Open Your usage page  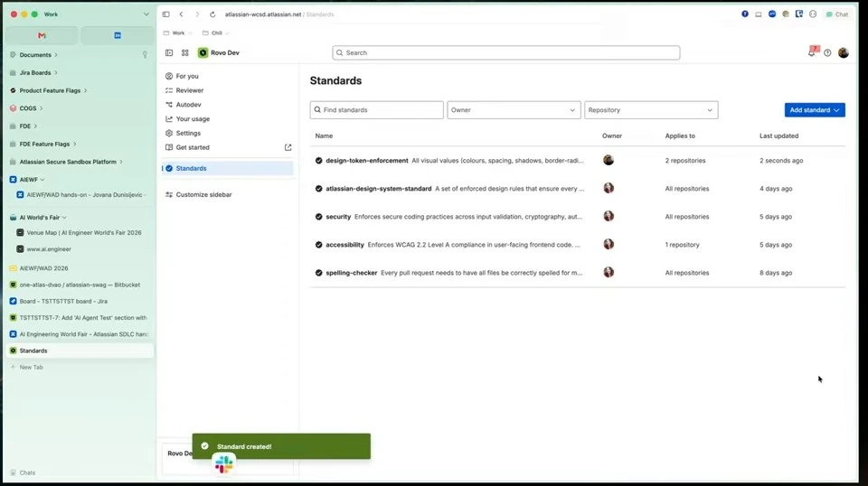click(x=193, y=119)
